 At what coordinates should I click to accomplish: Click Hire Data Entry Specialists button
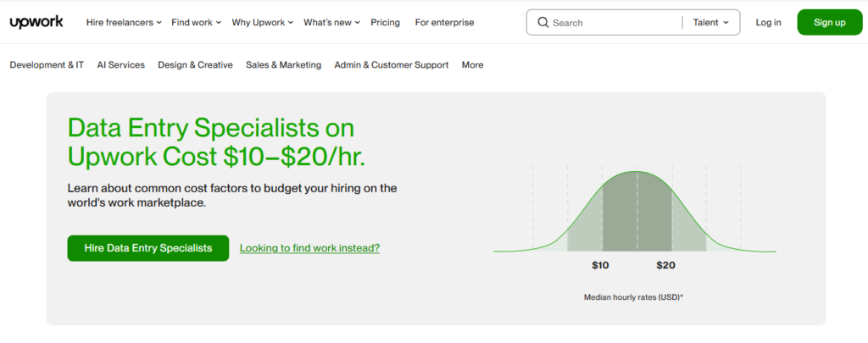148,248
